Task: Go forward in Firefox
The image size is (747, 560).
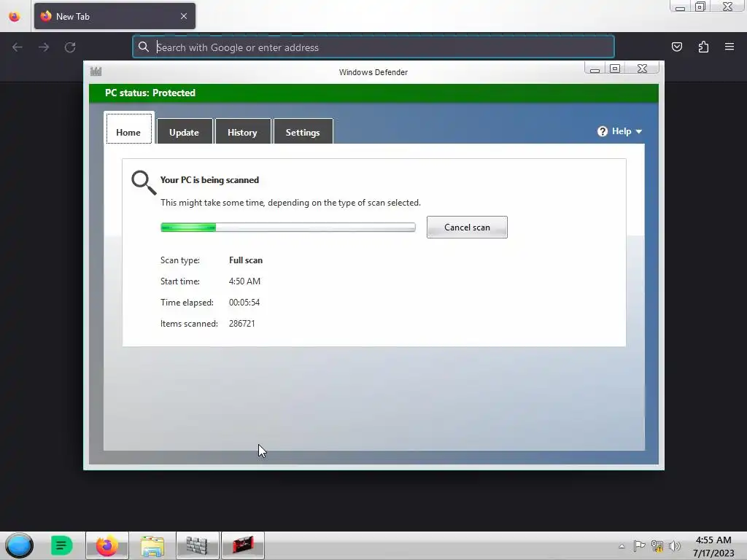Action: click(44, 47)
